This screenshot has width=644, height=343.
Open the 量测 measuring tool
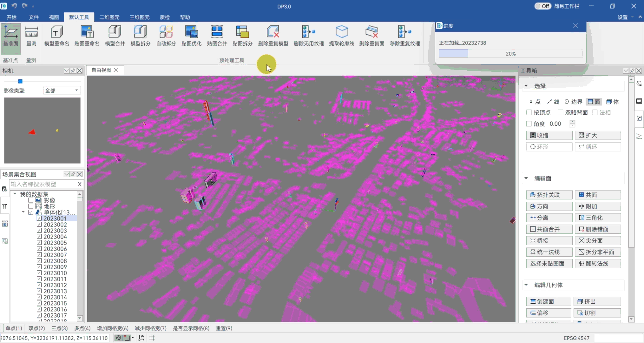tap(31, 37)
